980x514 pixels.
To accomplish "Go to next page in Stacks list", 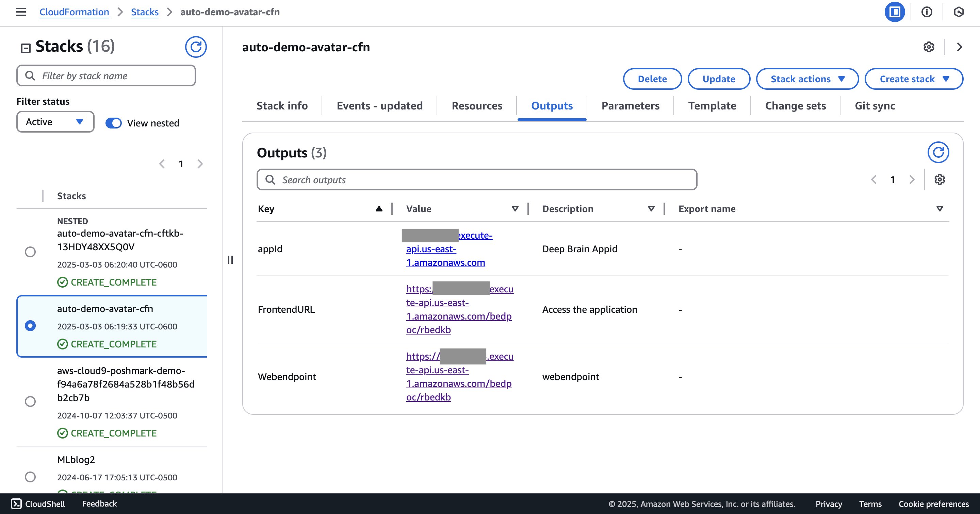I will pos(200,164).
